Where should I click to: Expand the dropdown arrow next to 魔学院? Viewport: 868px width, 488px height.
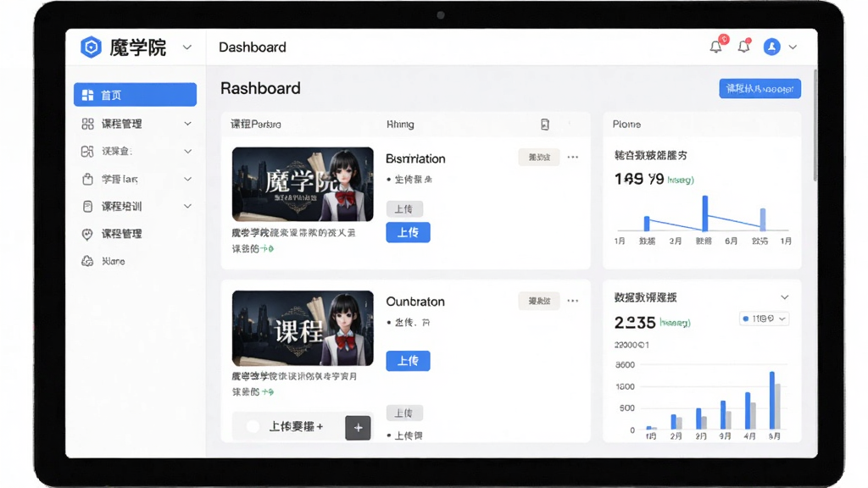187,47
